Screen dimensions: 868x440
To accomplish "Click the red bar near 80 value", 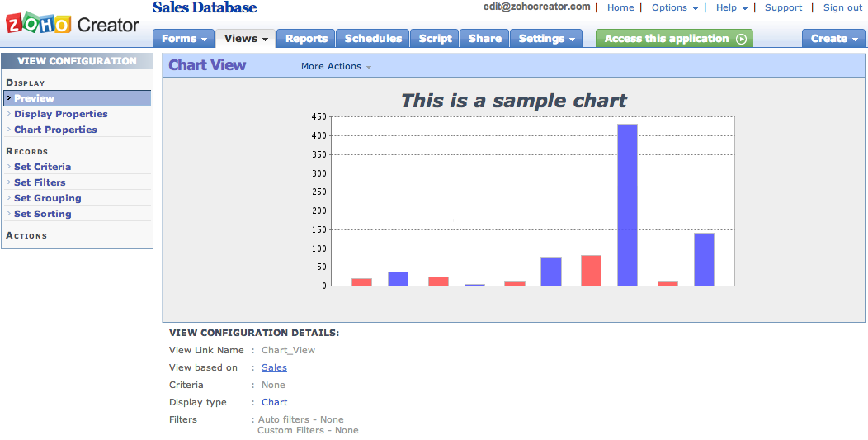I will (591, 271).
